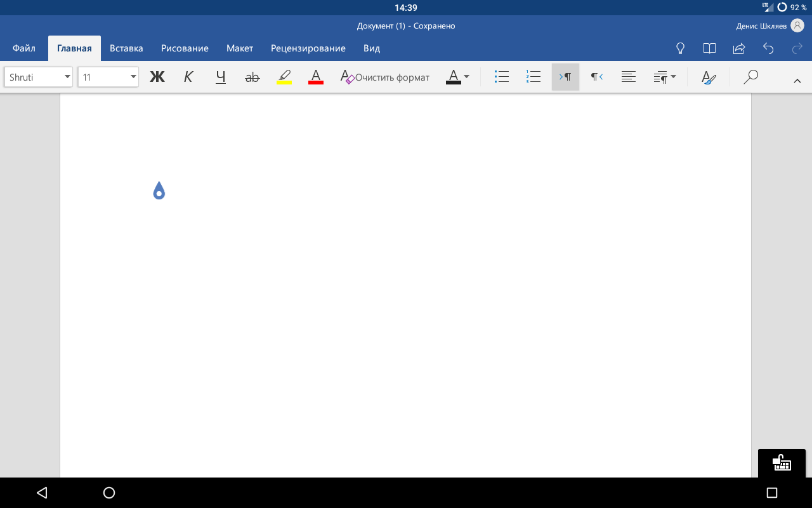812x508 pixels.
Task: Set right-to-left paragraph direction
Action: [597, 77]
